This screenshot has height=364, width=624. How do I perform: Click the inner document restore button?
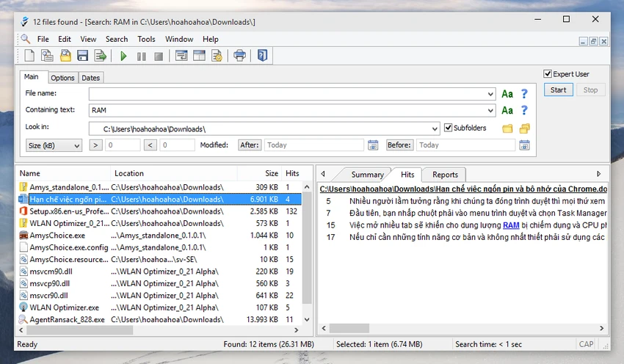pyautogui.click(x=593, y=41)
